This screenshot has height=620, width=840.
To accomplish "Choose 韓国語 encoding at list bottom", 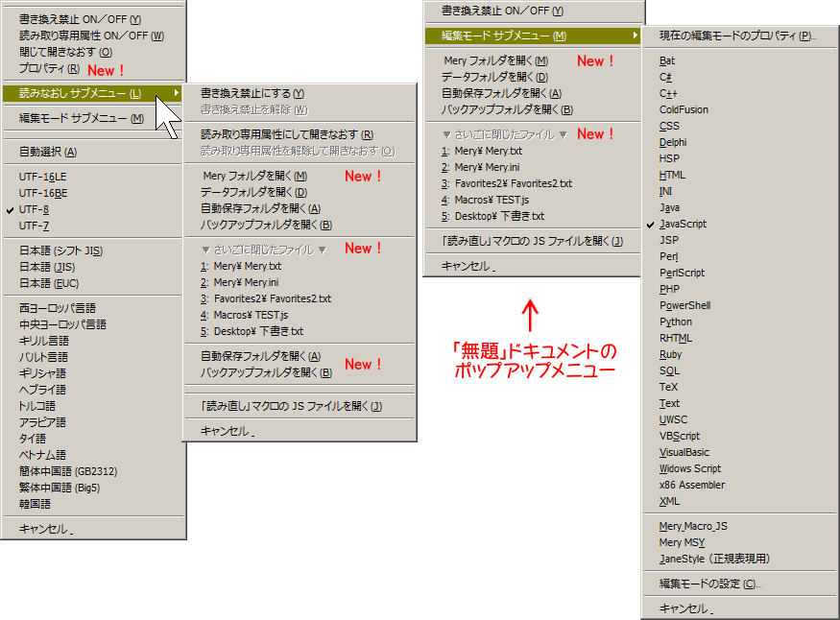I will coord(36,504).
